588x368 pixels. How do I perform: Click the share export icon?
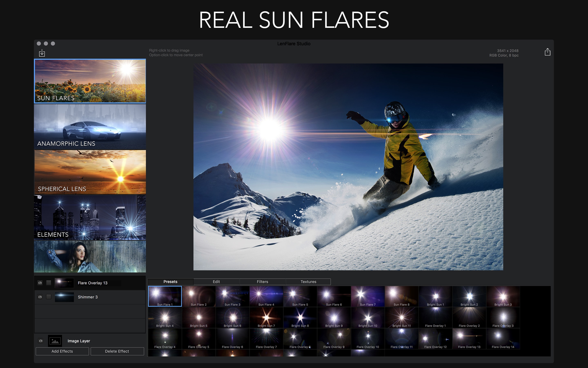pos(547,52)
